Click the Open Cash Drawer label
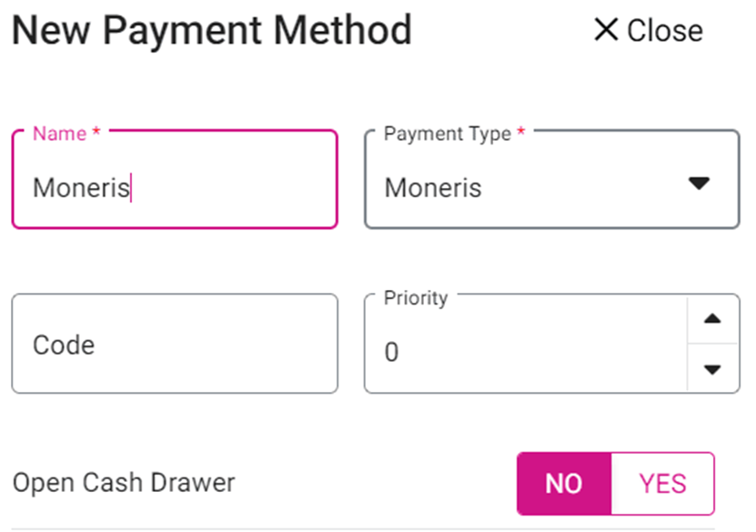The width and height of the screenshot is (756, 532). (x=124, y=482)
